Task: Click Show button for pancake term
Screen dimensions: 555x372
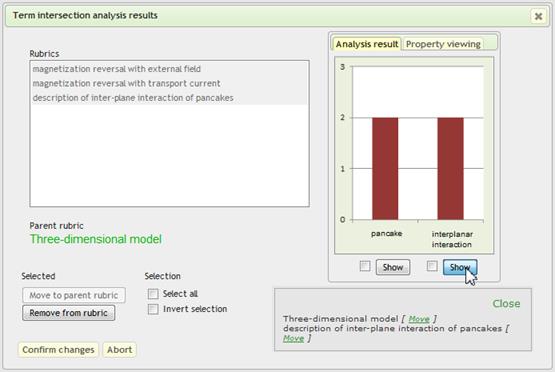Action: (x=393, y=267)
